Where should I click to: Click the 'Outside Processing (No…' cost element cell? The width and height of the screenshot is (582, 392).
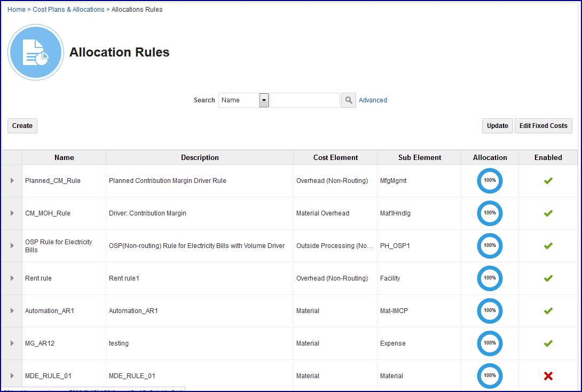334,245
